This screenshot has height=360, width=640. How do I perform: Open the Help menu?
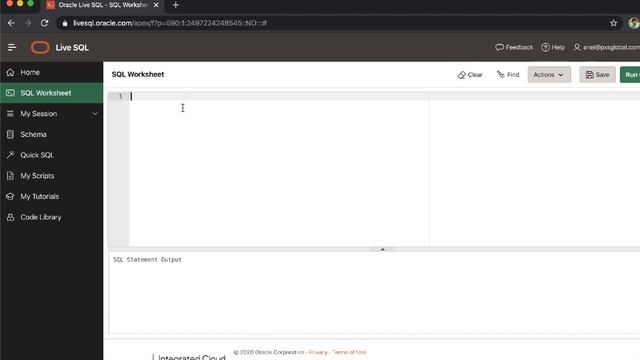[553, 47]
